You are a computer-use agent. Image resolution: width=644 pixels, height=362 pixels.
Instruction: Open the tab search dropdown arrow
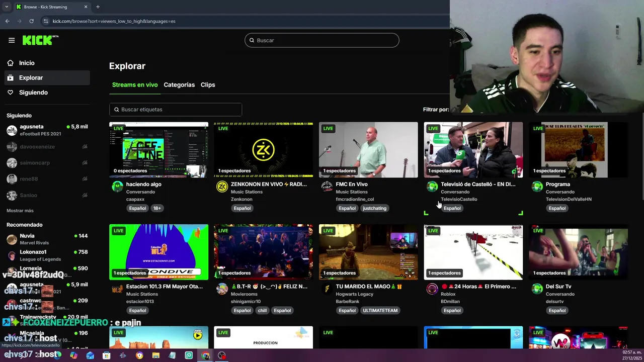click(x=7, y=7)
